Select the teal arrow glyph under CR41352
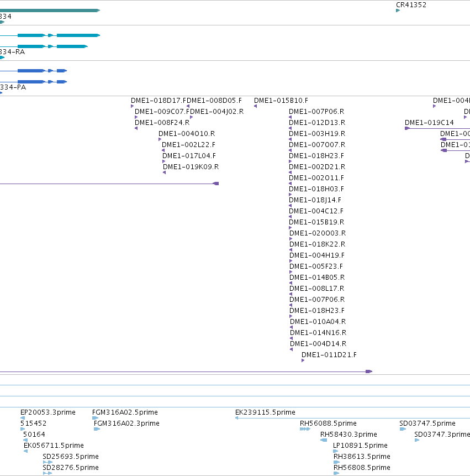Image resolution: width=470 pixels, height=476 pixels. (398, 11)
